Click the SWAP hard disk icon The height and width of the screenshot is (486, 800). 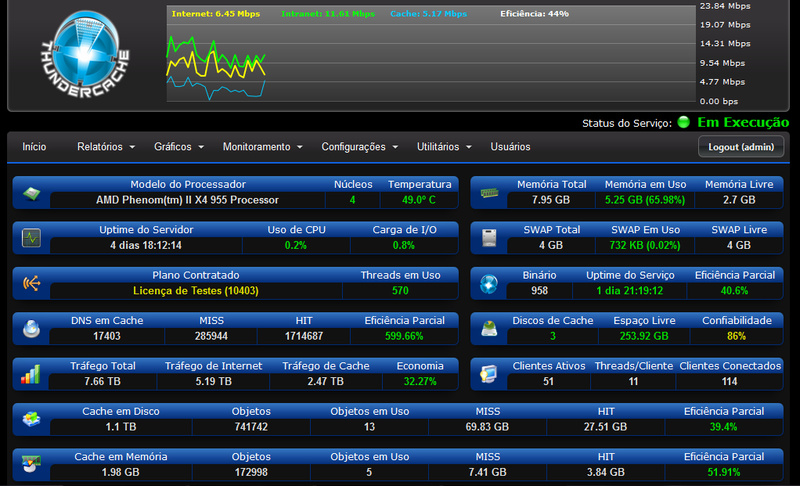[489, 238]
